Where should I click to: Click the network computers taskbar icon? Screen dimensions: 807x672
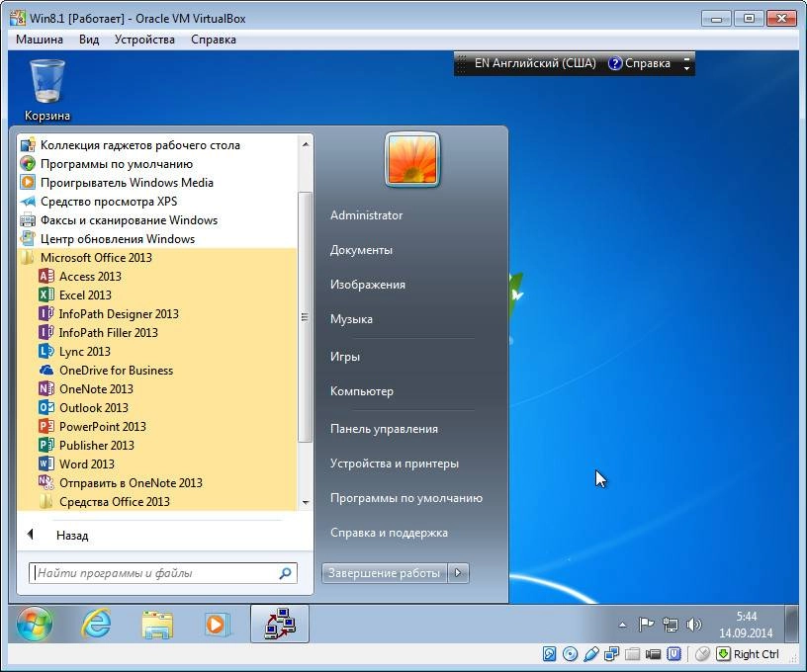click(x=280, y=624)
